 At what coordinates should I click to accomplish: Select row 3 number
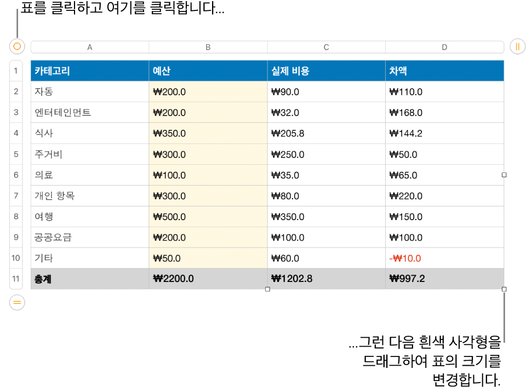click(16, 112)
